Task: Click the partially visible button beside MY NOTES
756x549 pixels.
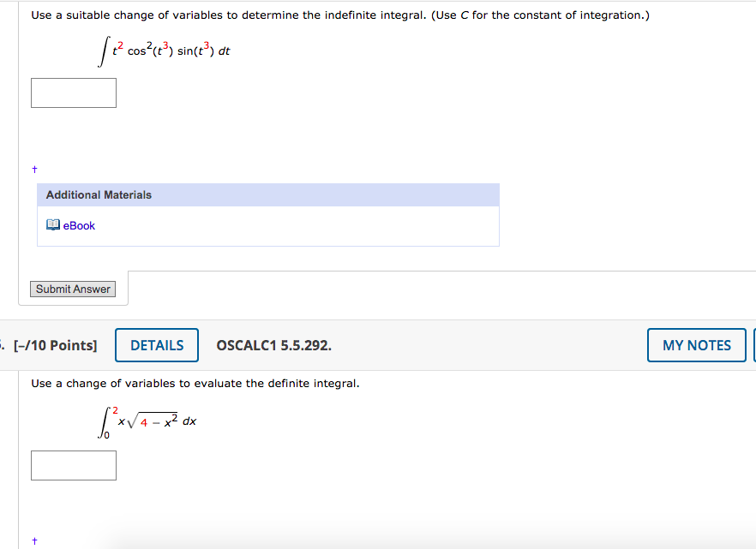Action: click(753, 345)
